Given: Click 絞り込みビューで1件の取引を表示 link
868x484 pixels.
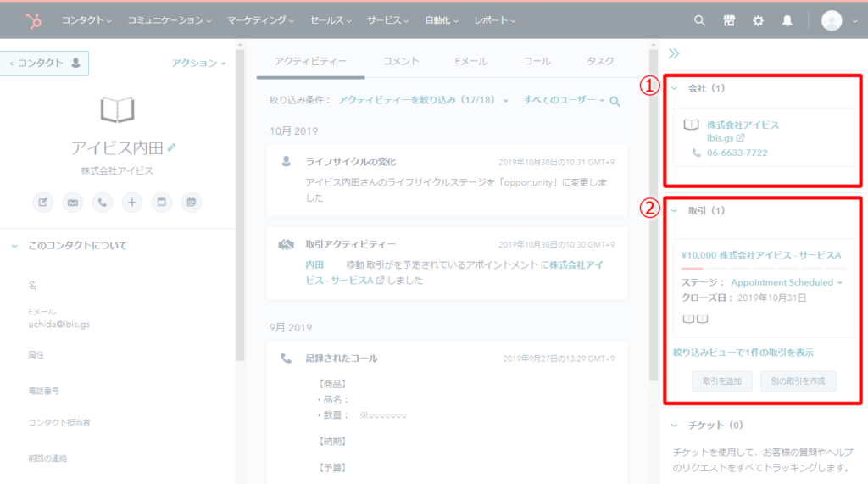Looking at the screenshot, I should coord(743,353).
